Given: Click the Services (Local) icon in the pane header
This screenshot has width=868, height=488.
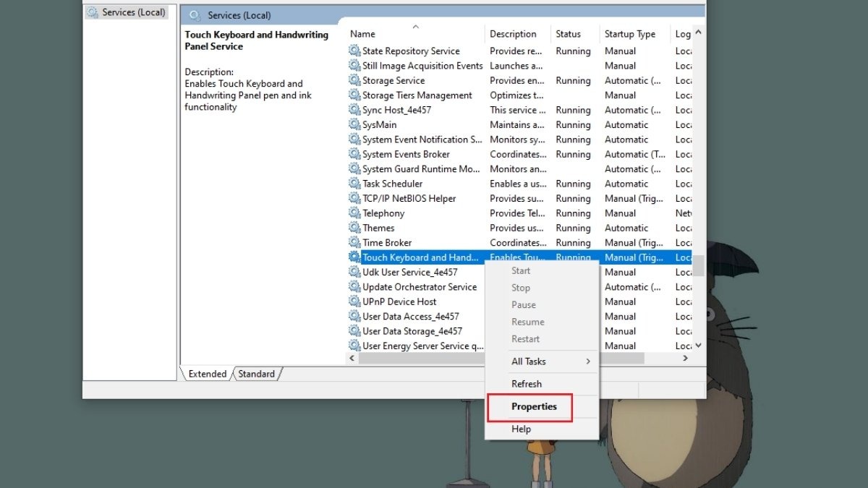Looking at the screenshot, I should pos(194,14).
